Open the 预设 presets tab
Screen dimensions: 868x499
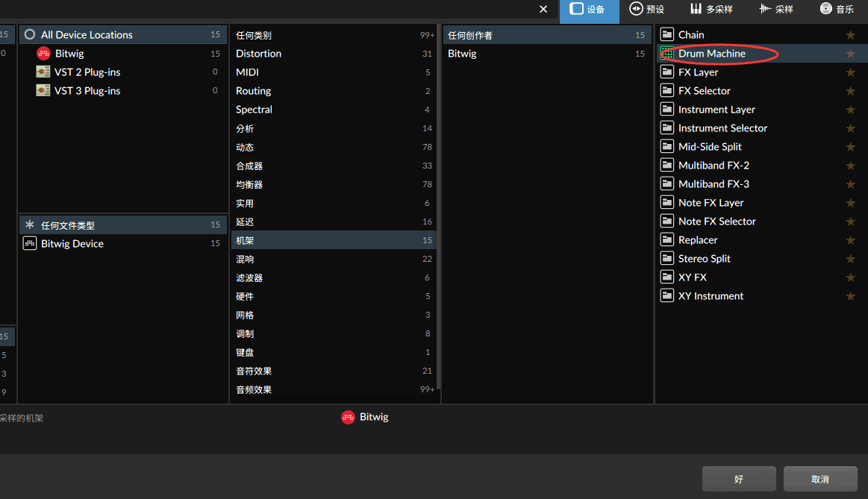646,10
